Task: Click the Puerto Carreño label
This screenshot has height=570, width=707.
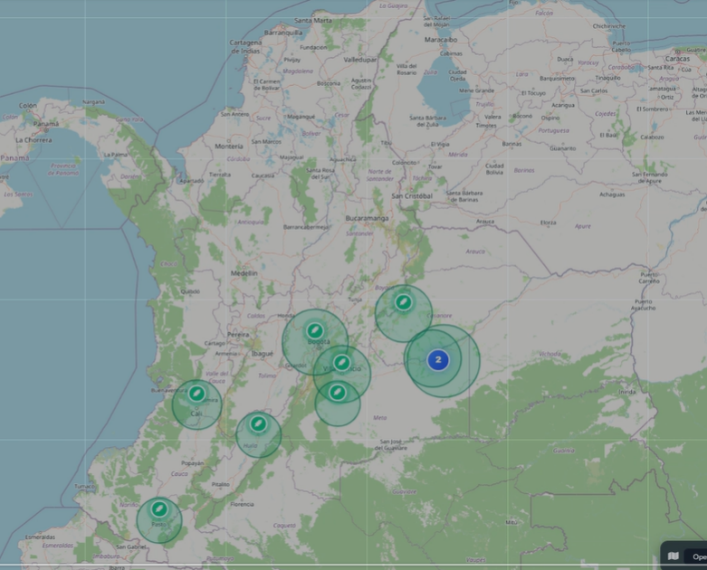Action: [649, 278]
